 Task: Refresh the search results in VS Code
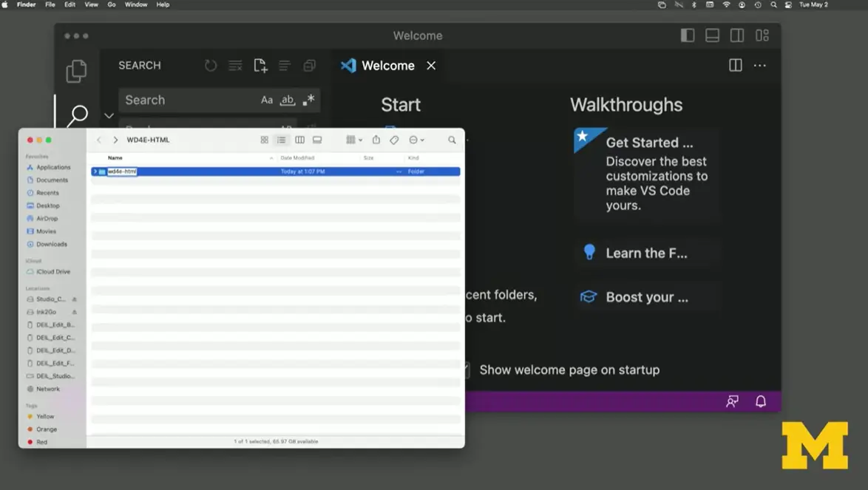[x=211, y=65]
